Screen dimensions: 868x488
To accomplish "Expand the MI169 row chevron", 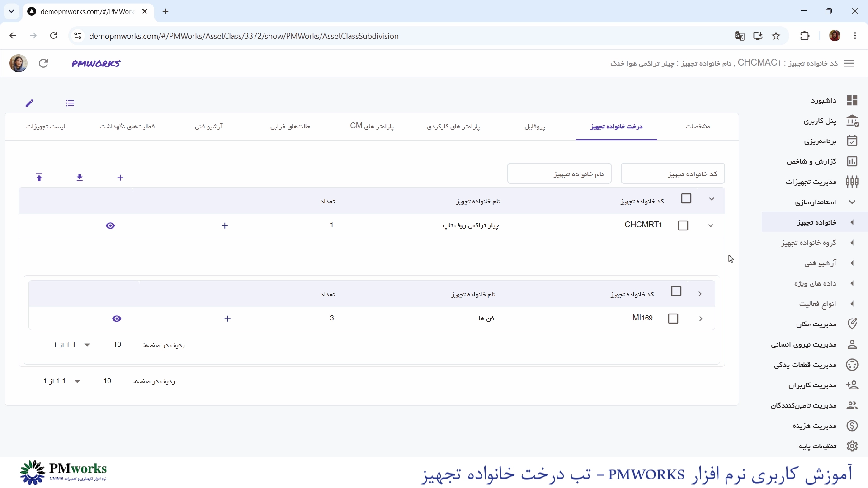I will pos(701,319).
